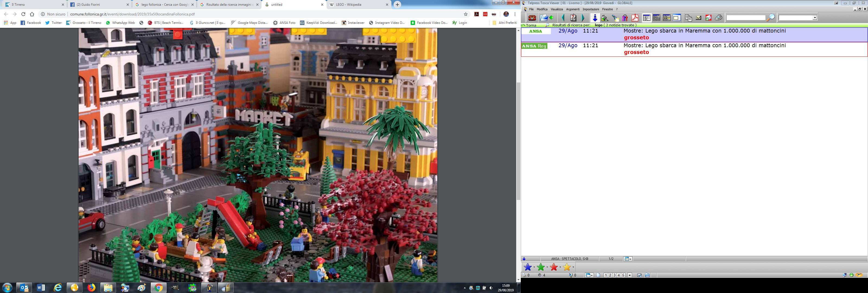The width and height of the screenshot is (868, 293).
Task: Click the calendar icon in Telpress toolbar
Action: pos(573,18)
